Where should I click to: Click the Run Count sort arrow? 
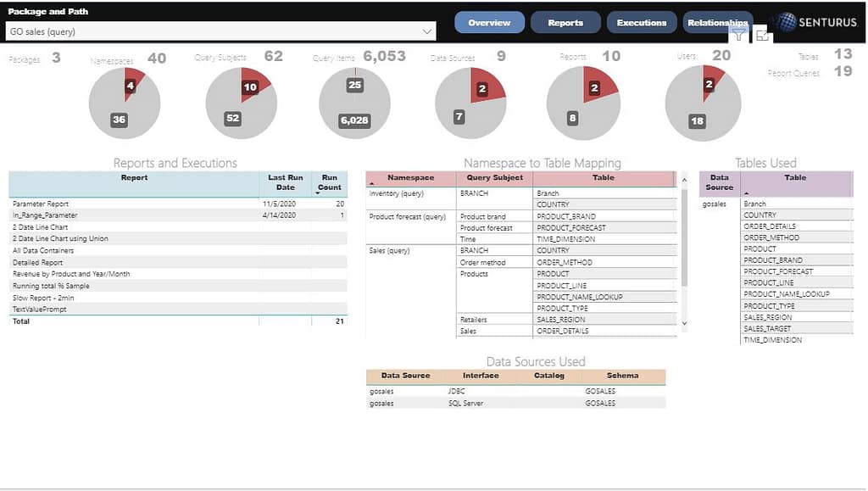[x=318, y=193]
